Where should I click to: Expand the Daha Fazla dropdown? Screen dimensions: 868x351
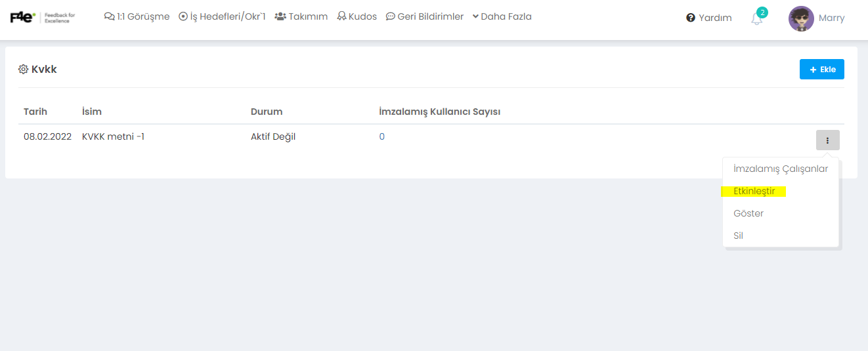[x=502, y=17]
